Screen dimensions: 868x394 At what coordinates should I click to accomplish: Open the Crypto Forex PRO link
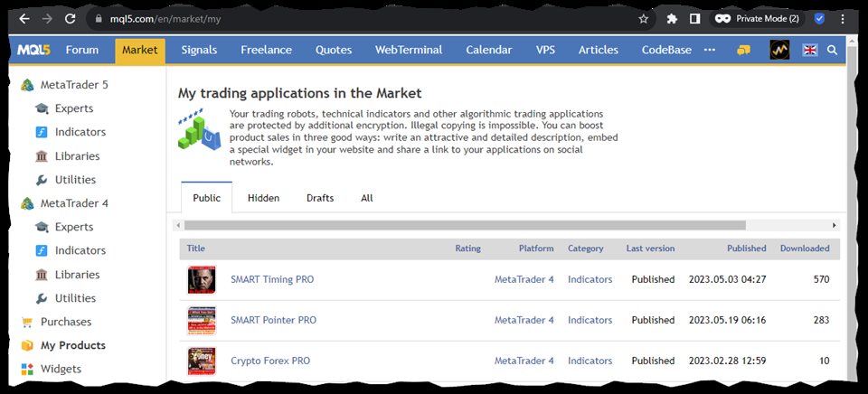270,361
